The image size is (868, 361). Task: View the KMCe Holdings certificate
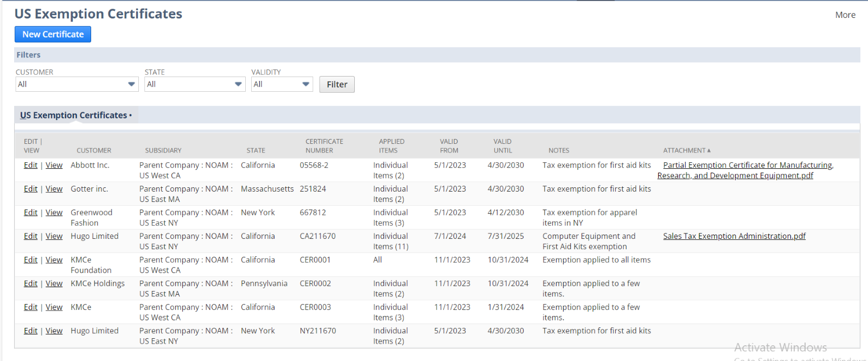[x=54, y=283]
